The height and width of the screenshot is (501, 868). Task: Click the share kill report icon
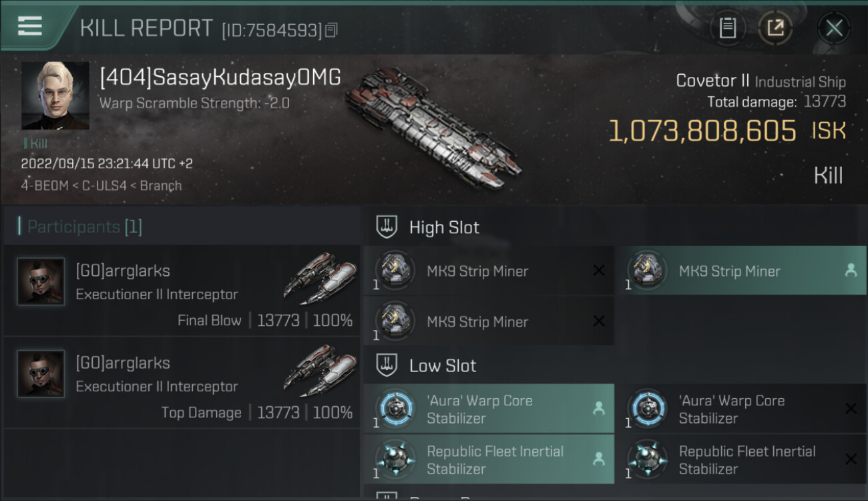coord(775,28)
